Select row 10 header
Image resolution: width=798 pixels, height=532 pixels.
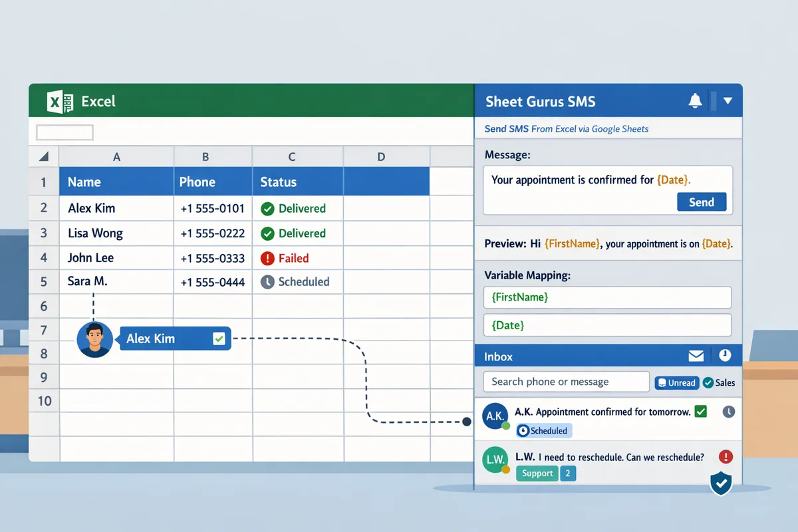(44, 401)
